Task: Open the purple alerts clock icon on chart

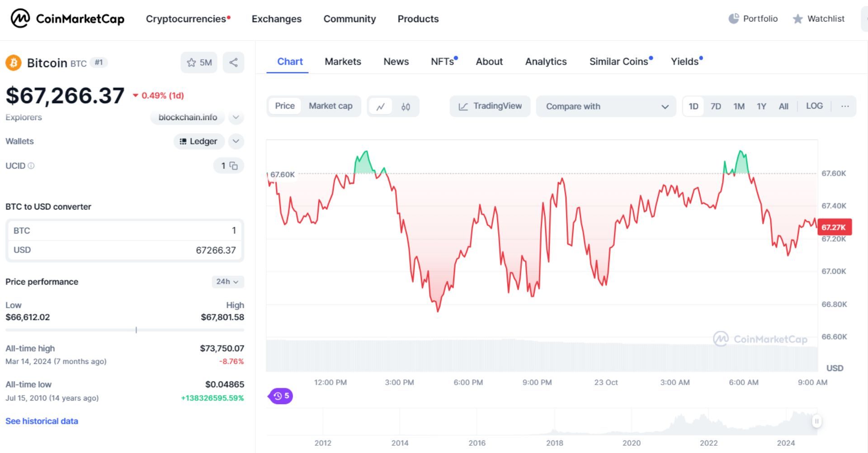Action: point(280,396)
